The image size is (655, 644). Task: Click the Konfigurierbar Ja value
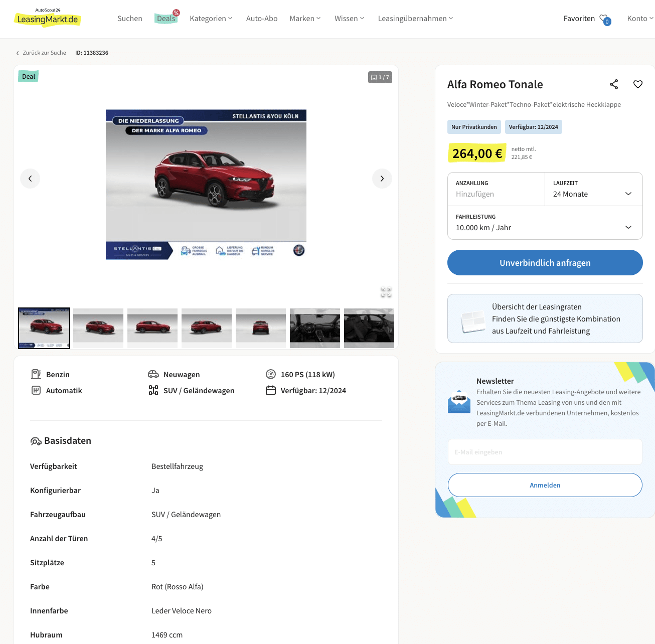coord(155,491)
